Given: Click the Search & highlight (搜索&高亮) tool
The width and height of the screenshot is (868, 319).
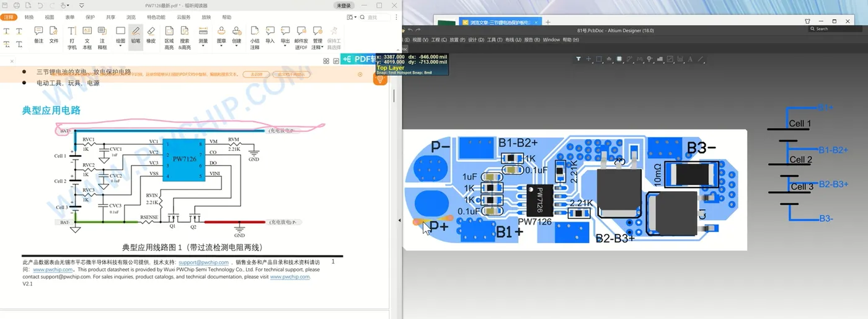Looking at the screenshot, I should 185,38.
